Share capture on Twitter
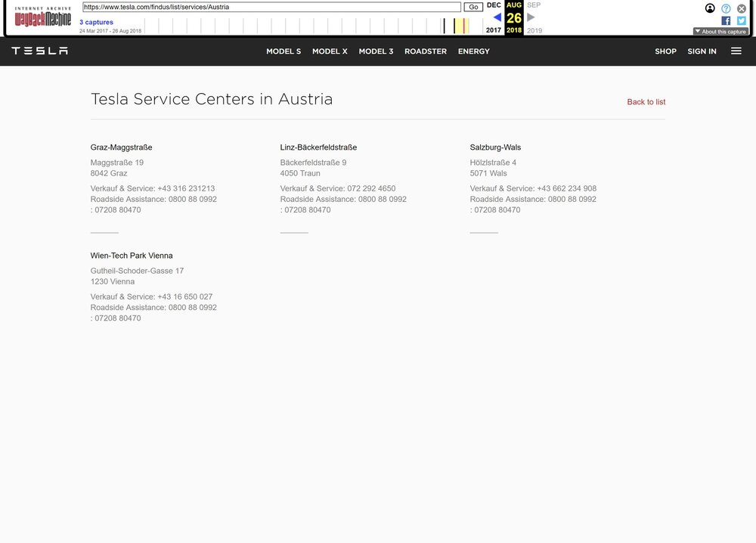Viewport: 756px width, 543px height. (742, 20)
